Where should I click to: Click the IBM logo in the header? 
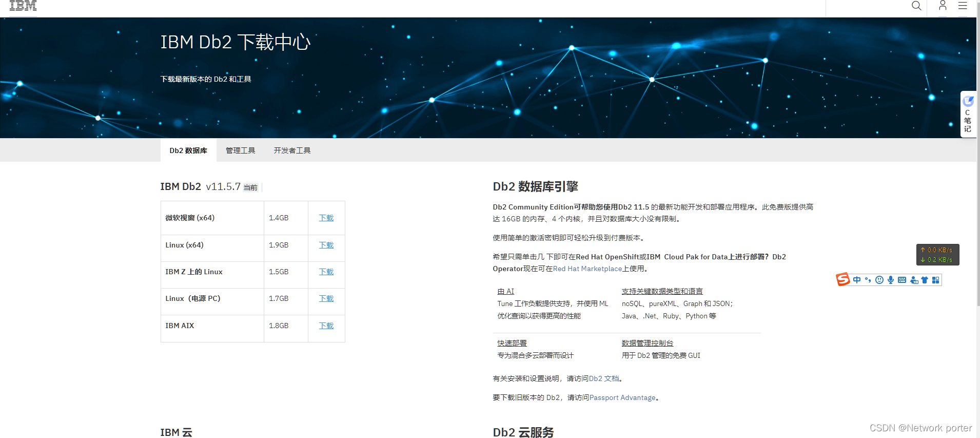23,6
